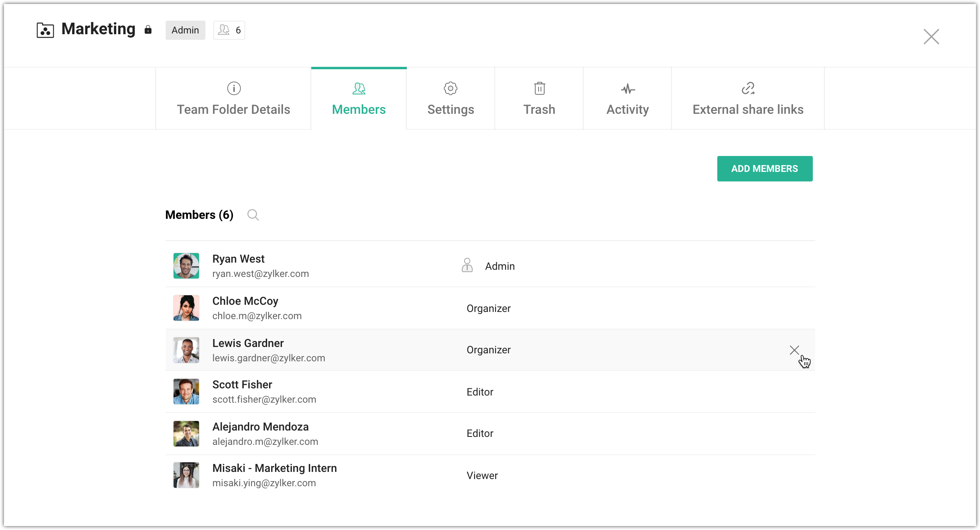Click the admin person icon beside Ryan West
The width and height of the screenshot is (980, 530).
click(467, 265)
